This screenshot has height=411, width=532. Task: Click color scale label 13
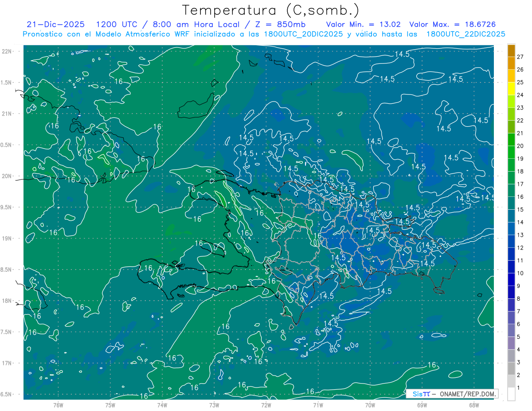520,235
